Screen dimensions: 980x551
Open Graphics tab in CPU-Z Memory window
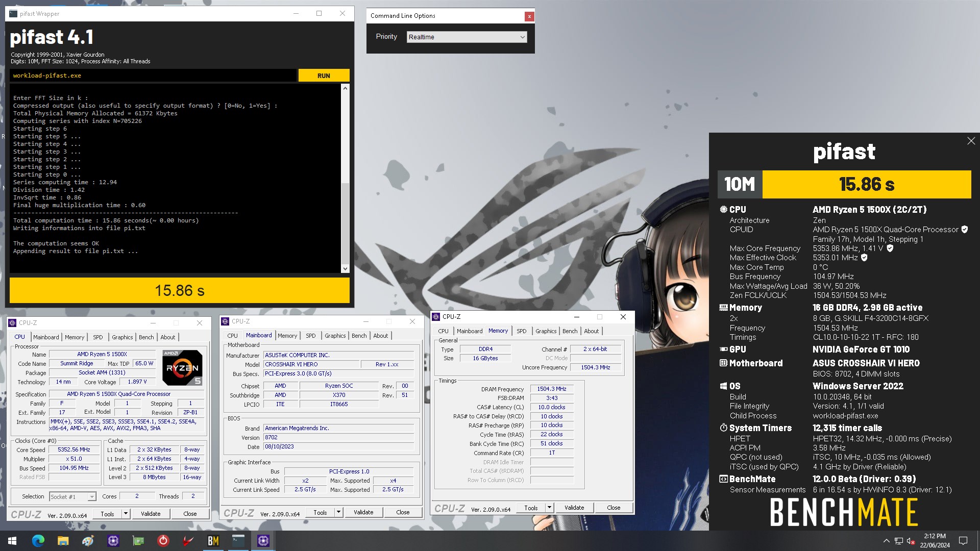pyautogui.click(x=546, y=331)
